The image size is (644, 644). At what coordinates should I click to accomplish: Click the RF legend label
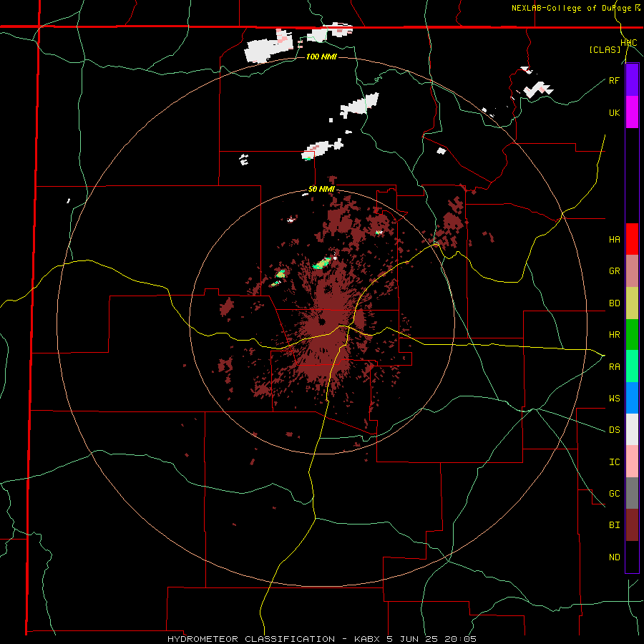614,80
